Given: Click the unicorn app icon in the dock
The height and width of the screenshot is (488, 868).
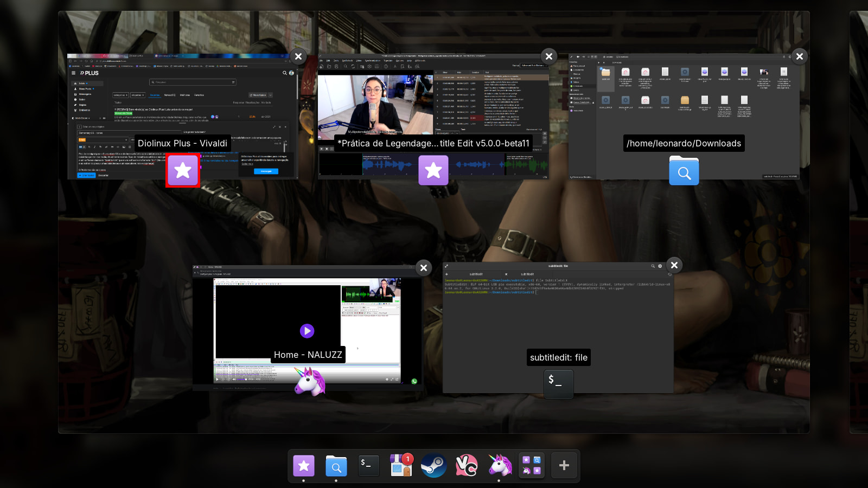Looking at the screenshot, I should click(500, 466).
